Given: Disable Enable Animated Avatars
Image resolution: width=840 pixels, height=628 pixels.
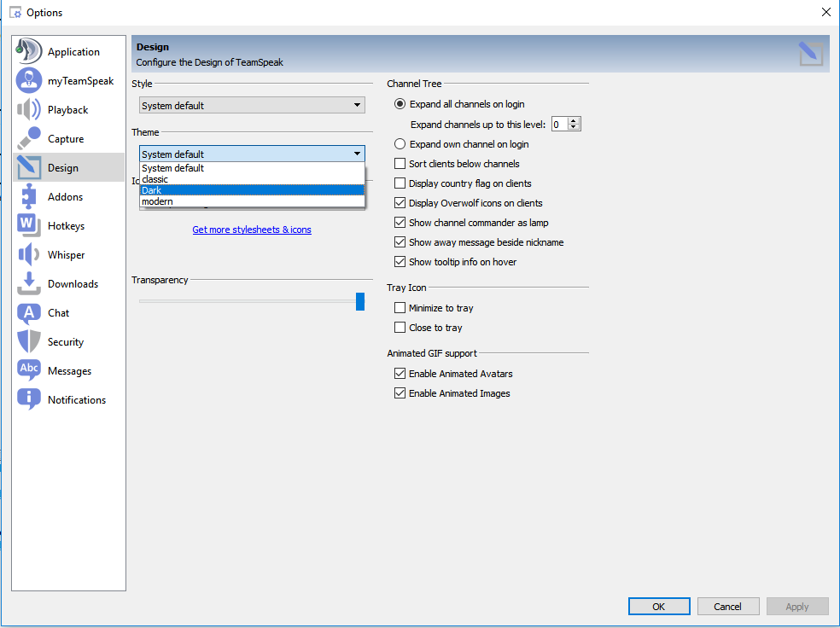Looking at the screenshot, I should pyautogui.click(x=400, y=373).
